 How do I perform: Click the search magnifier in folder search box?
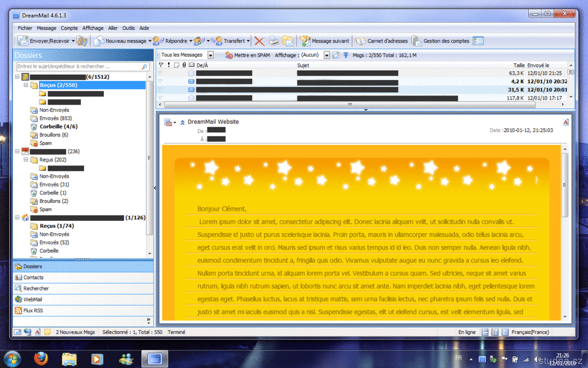(144, 67)
